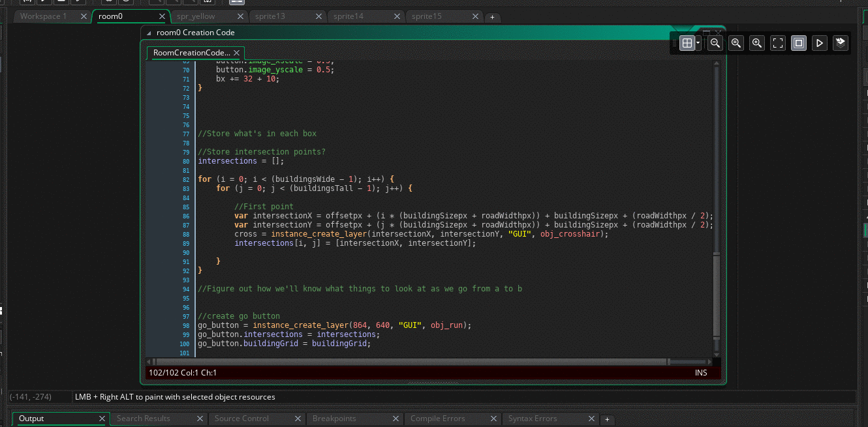Click the horizontal scrollbar in code editor

tap(410, 361)
